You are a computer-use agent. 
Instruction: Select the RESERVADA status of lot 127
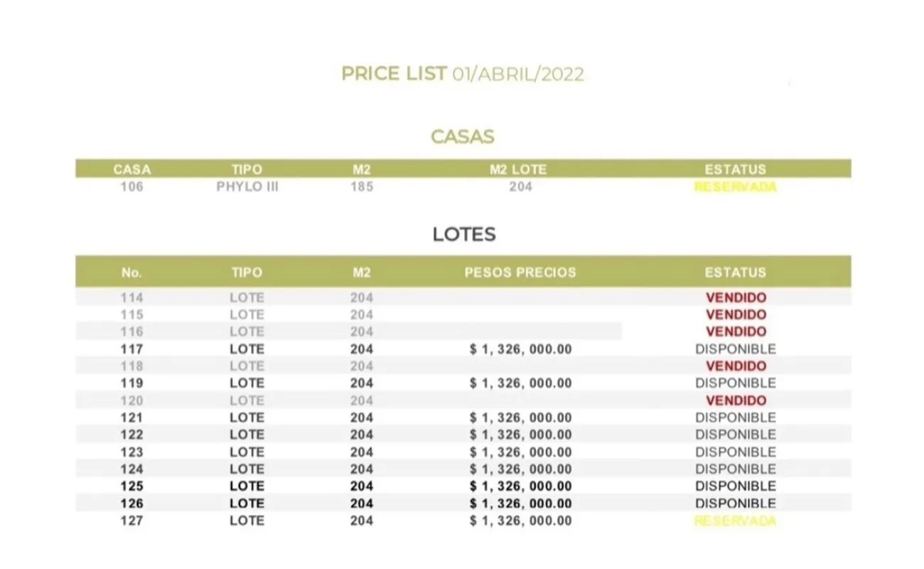click(736, 521)
